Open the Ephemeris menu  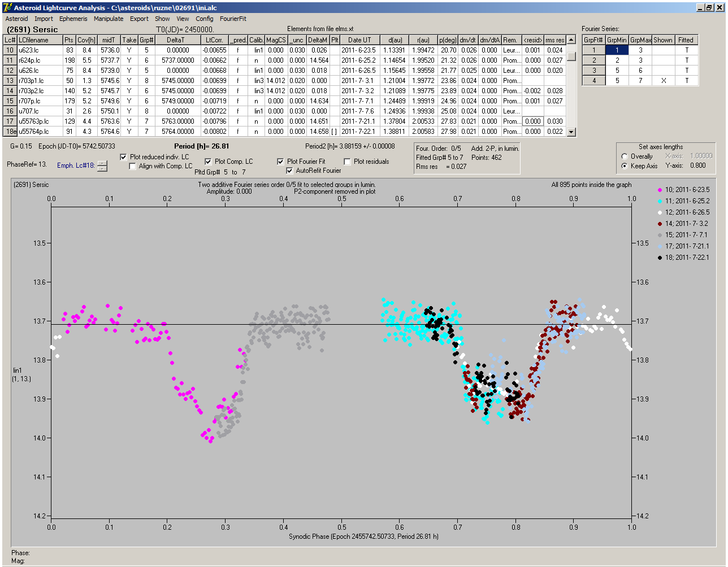pyautogui.click(x=73, y=19)
